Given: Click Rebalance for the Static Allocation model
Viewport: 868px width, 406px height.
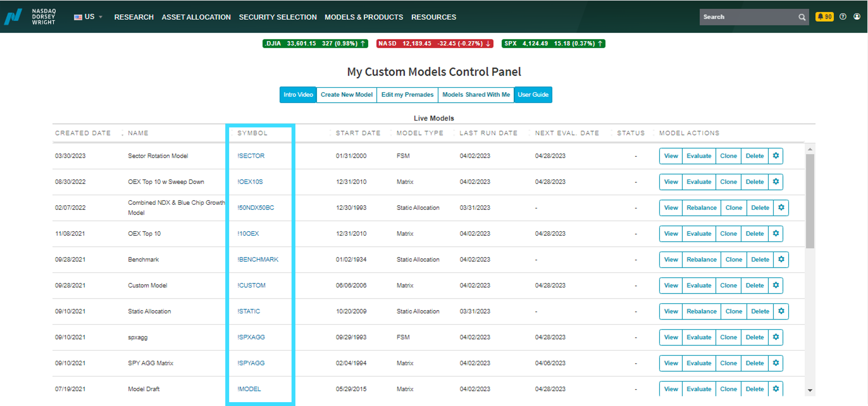Looking at the screenshot, I should (701, 311).
